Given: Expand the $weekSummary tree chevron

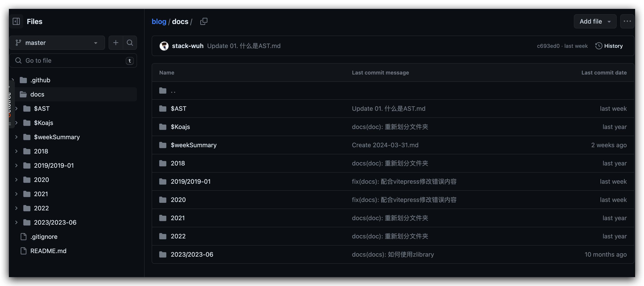Looking at the screenshot, I should (16, 137).
